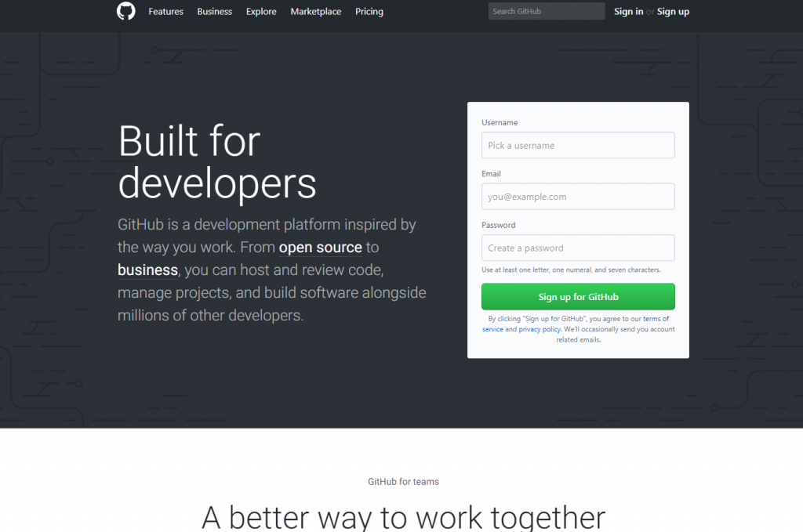Click the GitHub Octocat logo
Screen dimensions: 803x532
point(126,11)
